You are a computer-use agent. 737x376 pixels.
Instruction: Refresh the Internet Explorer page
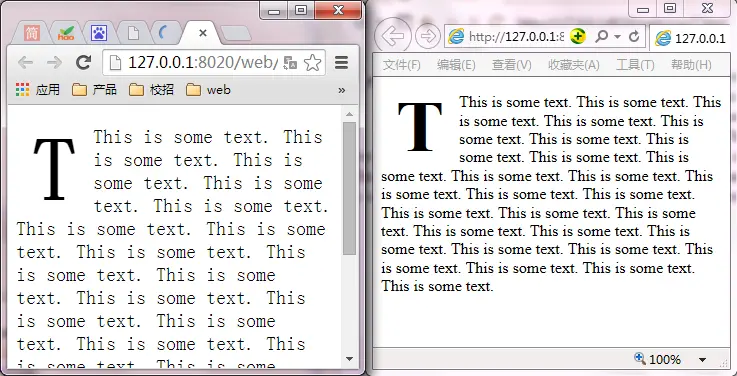(634, 36)
